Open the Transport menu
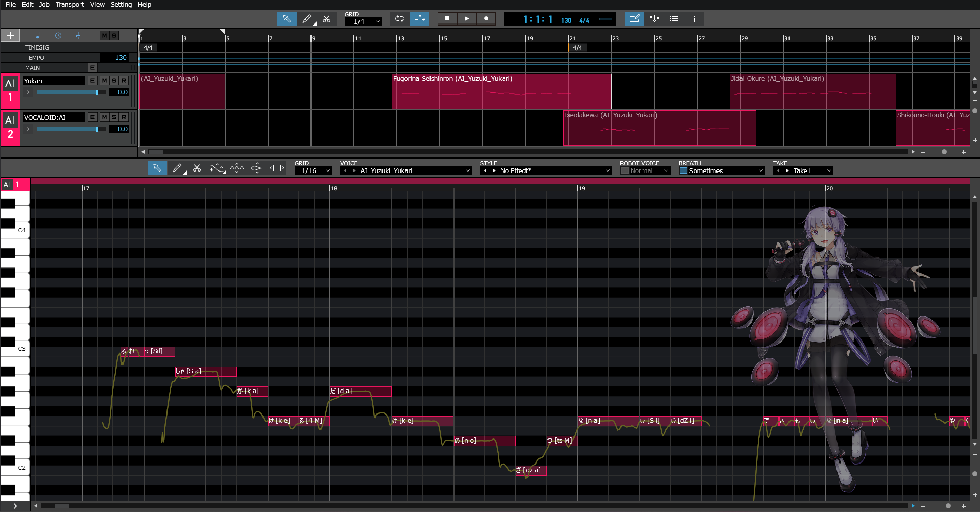Viewport: 980px width, 512px height. coord(70,5)
